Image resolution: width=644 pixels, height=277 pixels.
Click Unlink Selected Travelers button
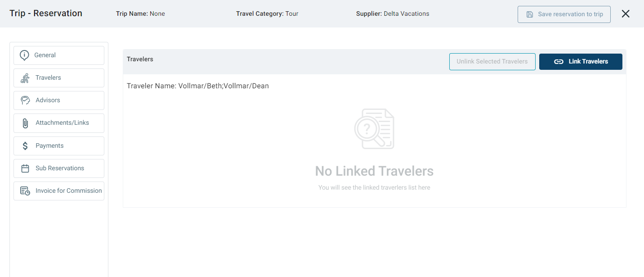tap(492, 62)
